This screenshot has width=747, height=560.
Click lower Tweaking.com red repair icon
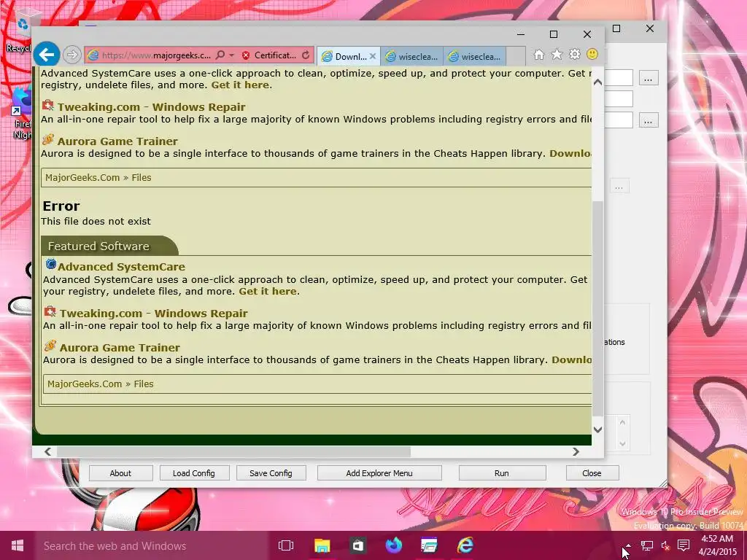[x=50, y=311]
